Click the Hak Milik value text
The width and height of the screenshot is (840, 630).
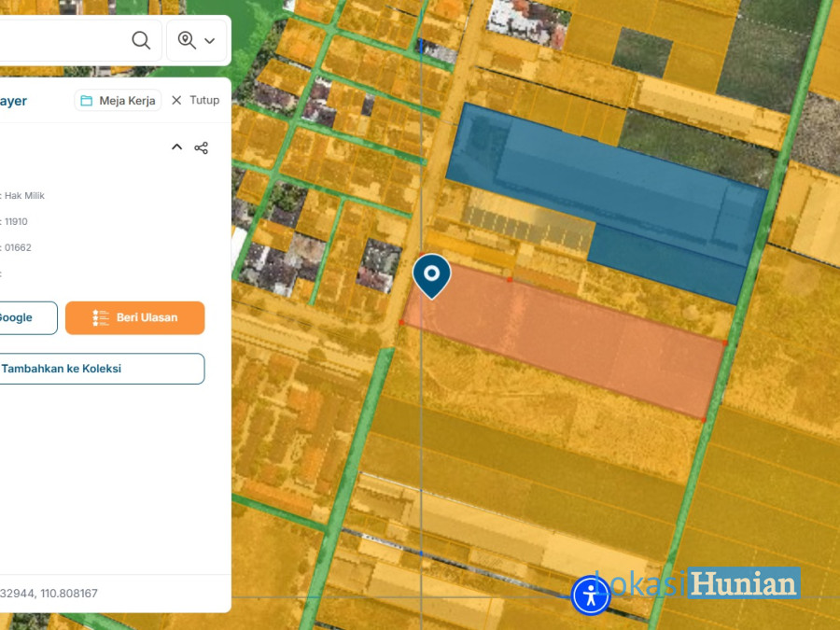(x=25, y=196)
